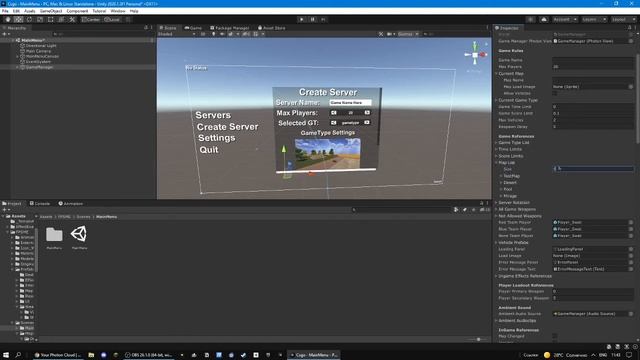Open Windows taskbar search
The width and height of the screenshot is (640, 360).
[18, 355]
